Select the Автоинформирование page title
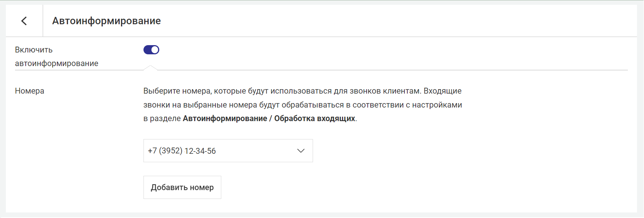Image resolution: width=644 pixels, height=218 pixels. (x=106, y=21)
